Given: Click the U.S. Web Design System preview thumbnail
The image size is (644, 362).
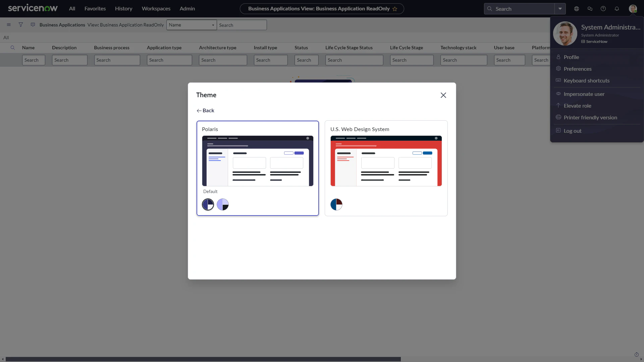Looking at the screenshot, I should 386,161.
